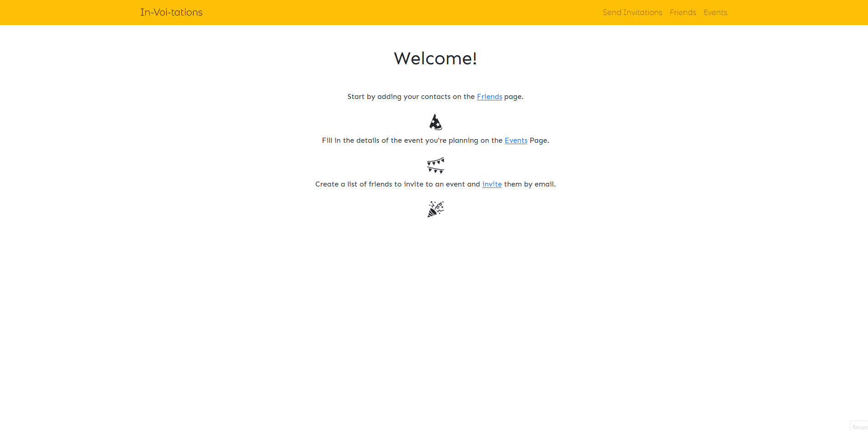Click the word 'Page.' after the Events link
Viewport: 868px width, 431px height.
(539, 140)
